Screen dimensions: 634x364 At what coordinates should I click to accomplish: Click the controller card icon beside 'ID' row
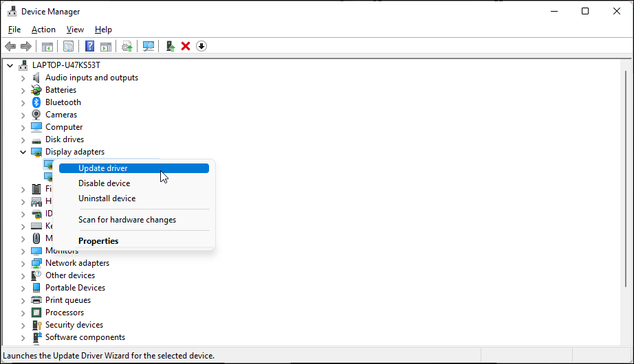pos(36,214)
